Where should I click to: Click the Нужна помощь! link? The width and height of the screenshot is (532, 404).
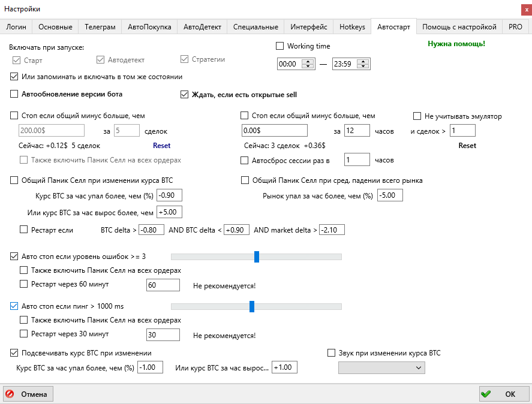[456, 44]
